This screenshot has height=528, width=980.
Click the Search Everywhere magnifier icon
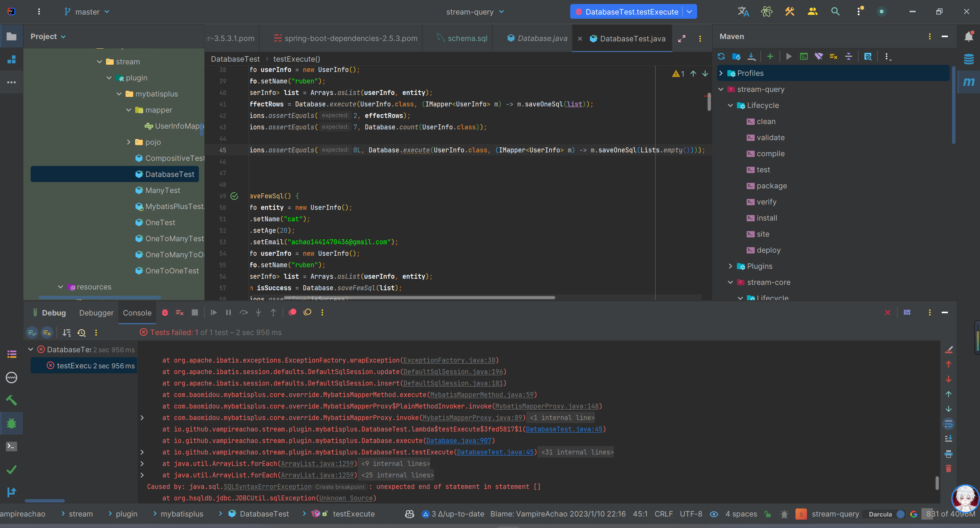835,11
